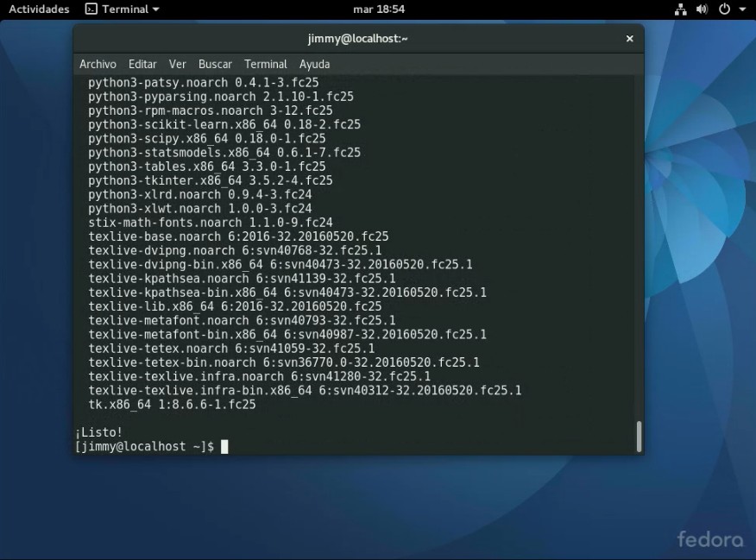Open the Terminal menu in the menubar
The width and height of the screenshot is (756, 560).
pyautogui.click(x=266, y=64)
